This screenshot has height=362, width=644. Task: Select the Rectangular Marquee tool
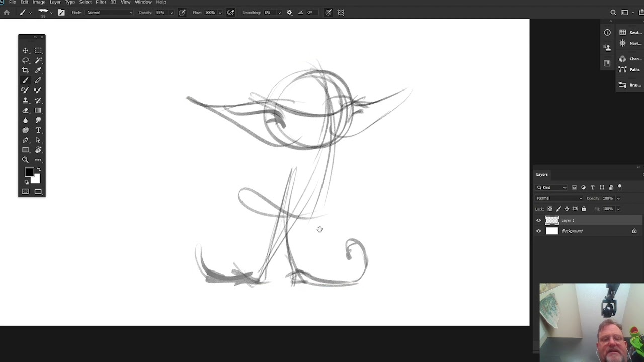coord(38,51)
